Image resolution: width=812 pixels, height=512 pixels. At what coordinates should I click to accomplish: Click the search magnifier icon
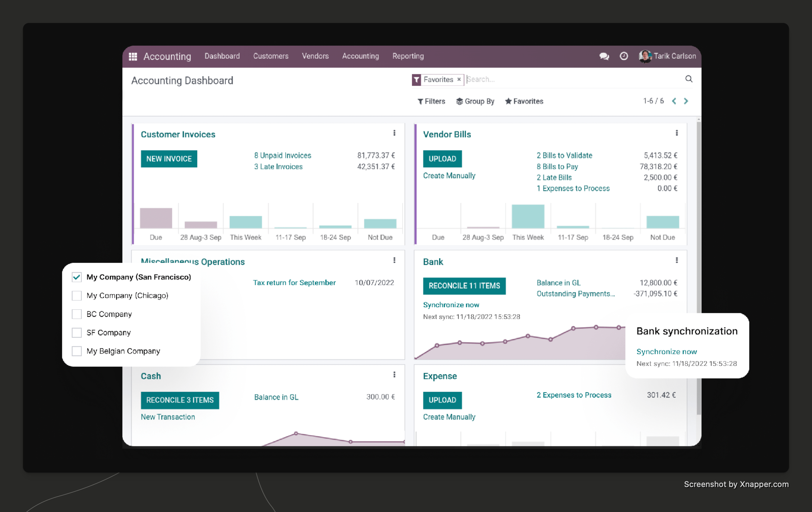click(x=689, y=79)
